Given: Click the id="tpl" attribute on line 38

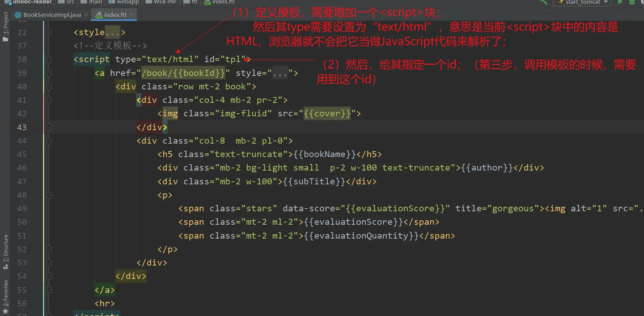Looking at the screenshot, I should pos(225,59).
